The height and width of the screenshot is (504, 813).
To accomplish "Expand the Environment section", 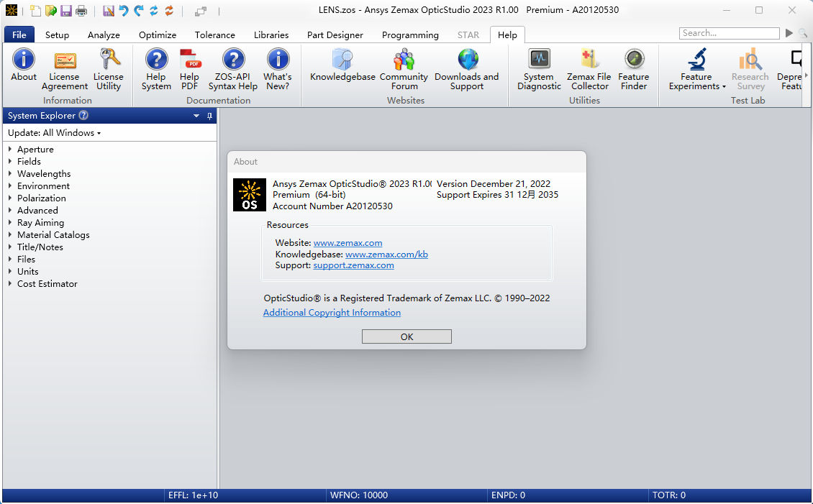I will point(10,186).
